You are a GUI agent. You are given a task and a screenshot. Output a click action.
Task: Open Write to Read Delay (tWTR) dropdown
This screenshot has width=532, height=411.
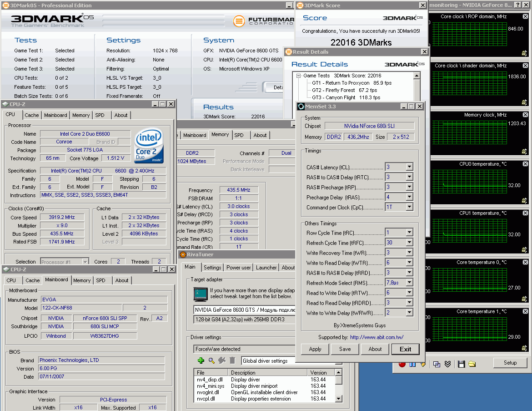410,263
